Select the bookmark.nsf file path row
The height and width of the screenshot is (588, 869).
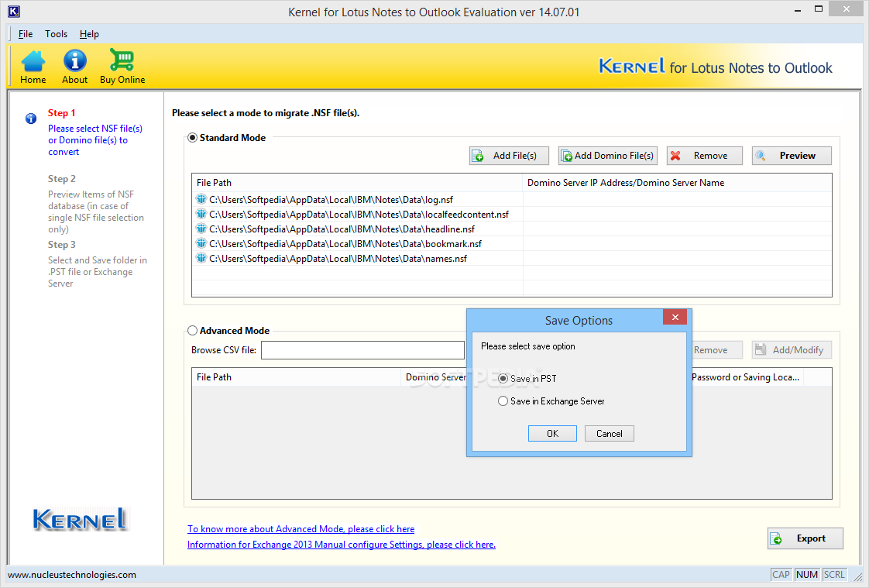click(511, 243)
